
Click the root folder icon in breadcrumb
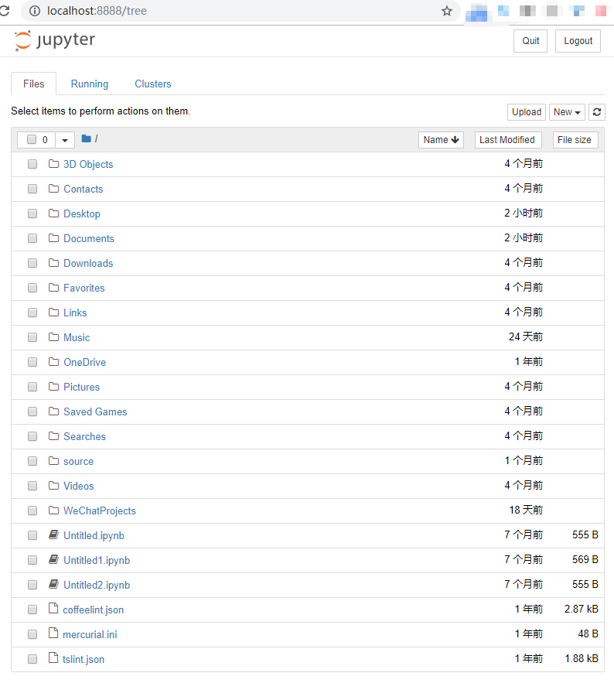86,138
